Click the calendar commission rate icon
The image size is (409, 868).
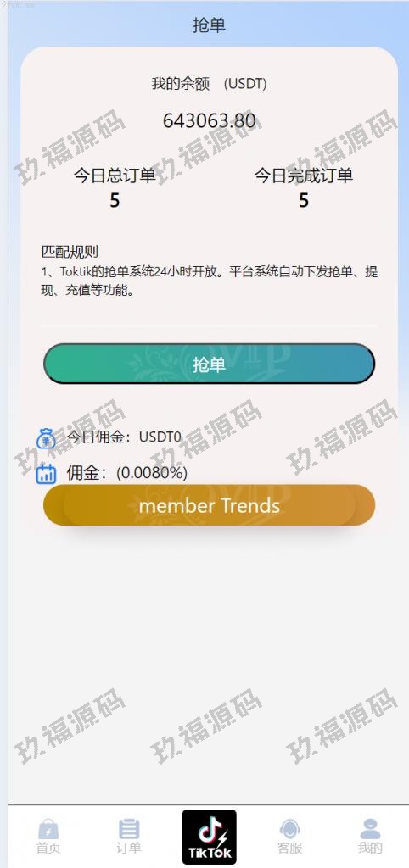[x=46, y=474]
